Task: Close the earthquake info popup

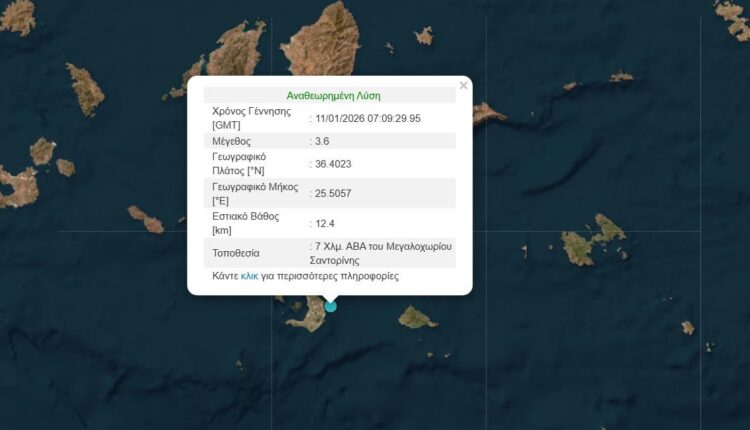Action: pos(463,86)
